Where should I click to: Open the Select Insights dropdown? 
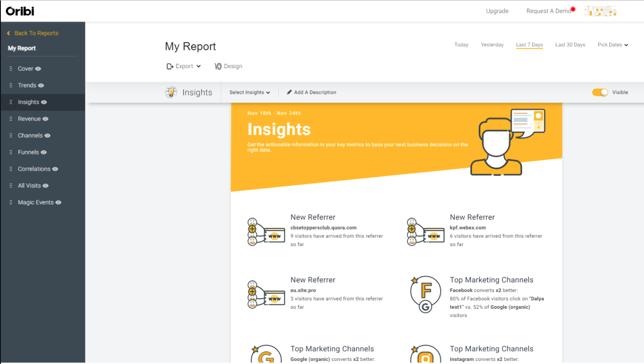click(249, 93)
